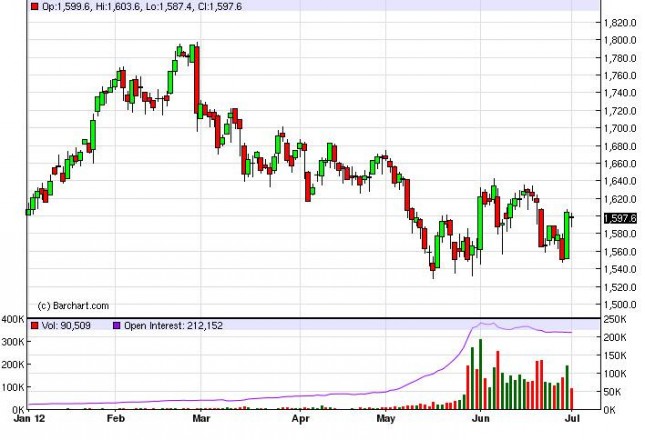Click the 'Lo:1,587.4' low value text

169,7
